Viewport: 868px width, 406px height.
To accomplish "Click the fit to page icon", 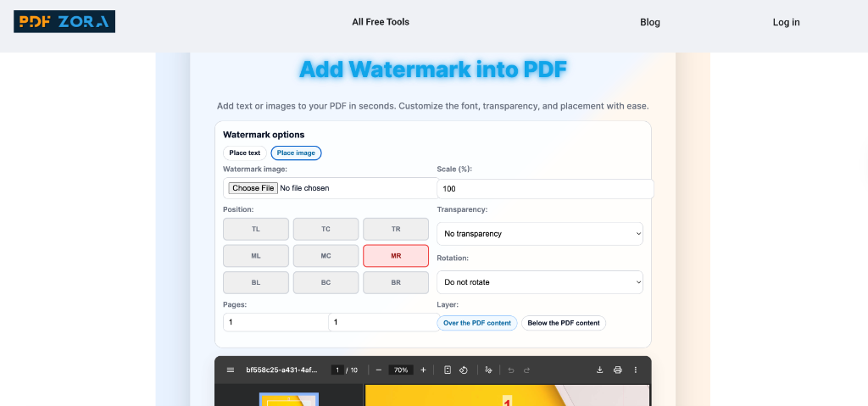I will (x=448, y=370).
